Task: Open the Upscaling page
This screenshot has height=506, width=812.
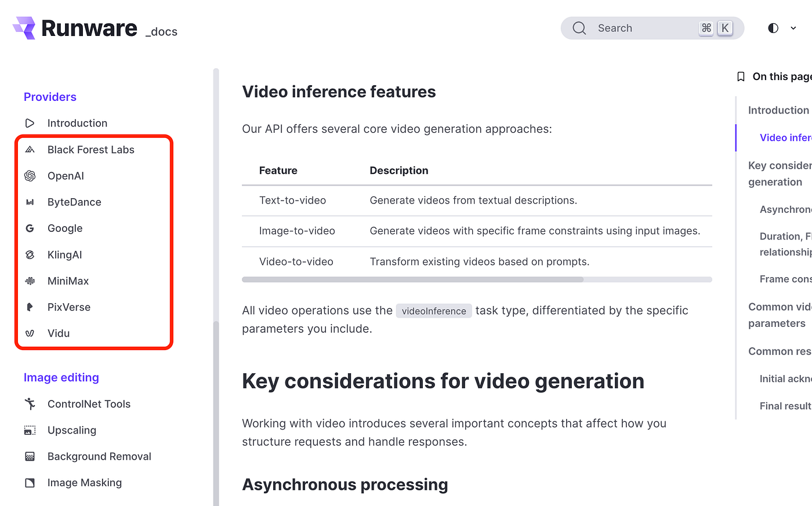Action: 72,430
